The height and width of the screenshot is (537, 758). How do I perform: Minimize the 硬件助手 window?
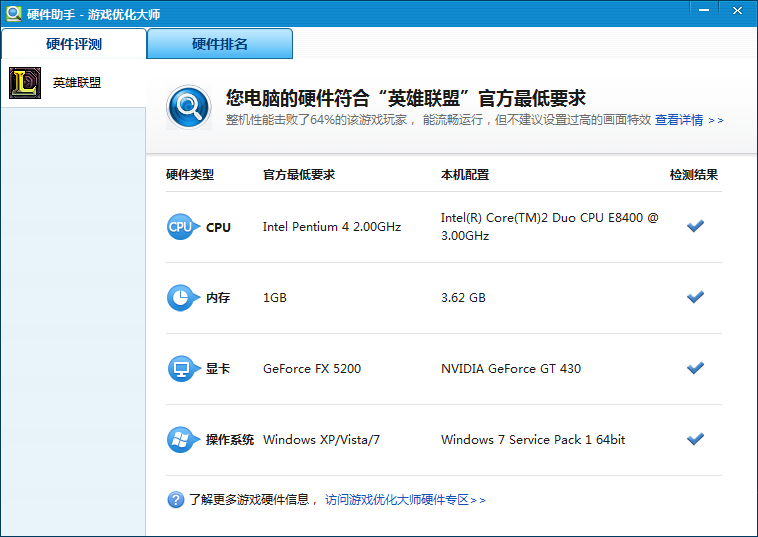tap(704, 10)
